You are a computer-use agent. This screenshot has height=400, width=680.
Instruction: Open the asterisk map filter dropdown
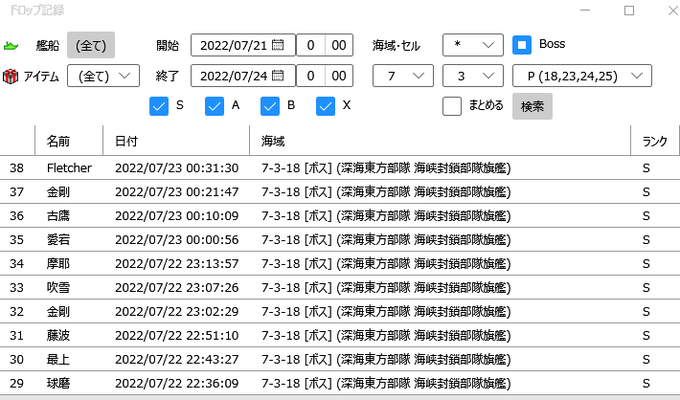473,45
